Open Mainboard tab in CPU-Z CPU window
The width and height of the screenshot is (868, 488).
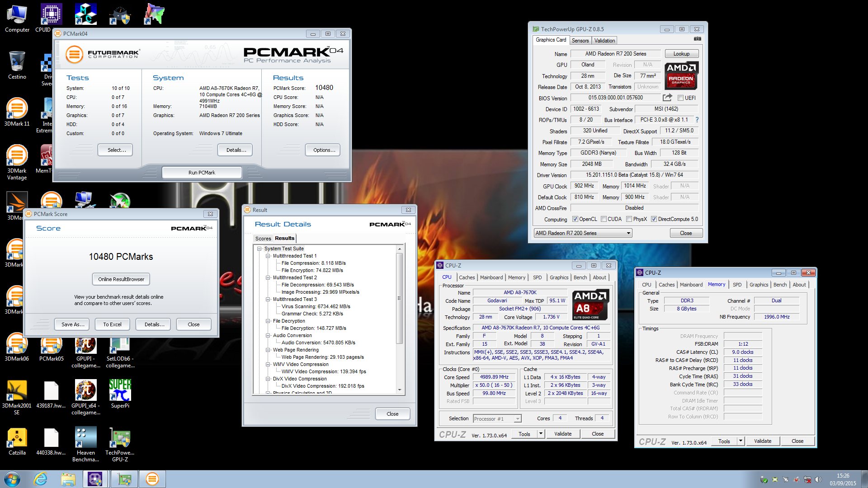pyautogui.click(x=491, y=277)
